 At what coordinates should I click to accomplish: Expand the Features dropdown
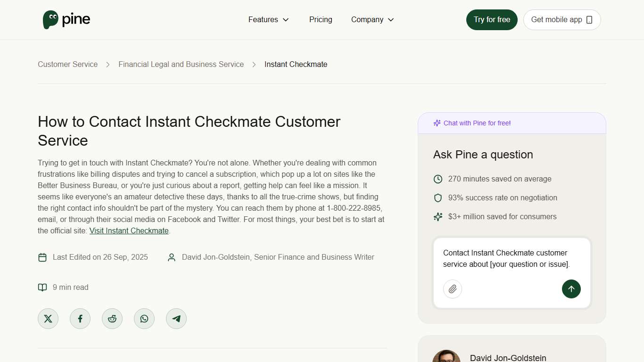(x=263, y=19)
